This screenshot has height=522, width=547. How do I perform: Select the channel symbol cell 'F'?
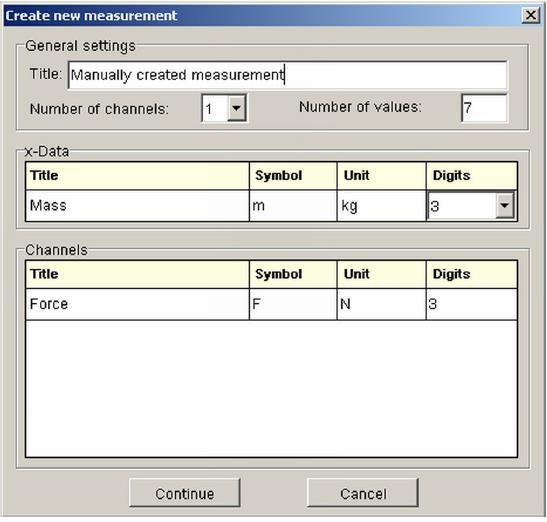(x=293, y=304)
